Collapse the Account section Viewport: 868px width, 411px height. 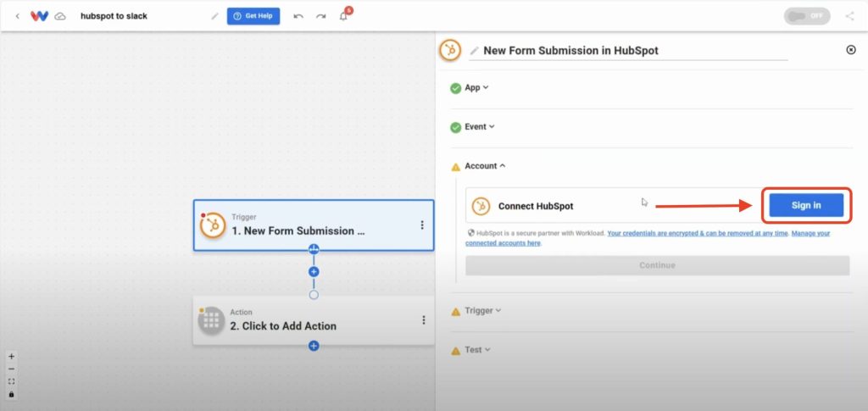coord(485,166)
